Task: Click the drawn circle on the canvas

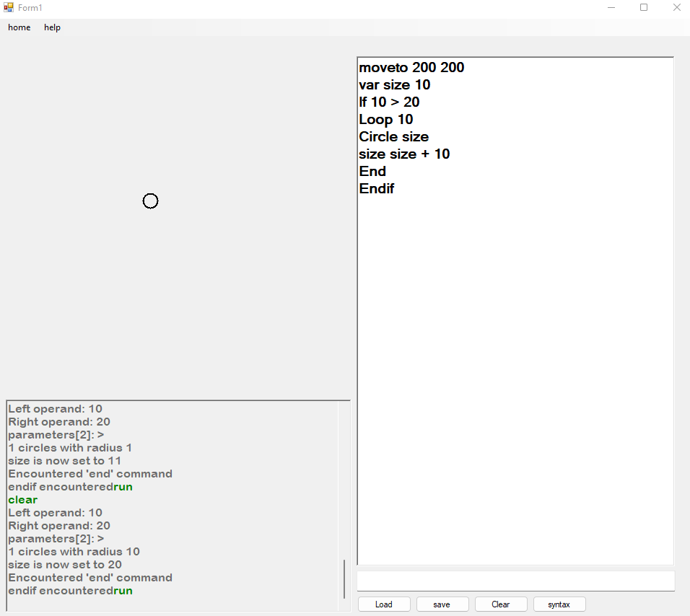Action: [x=150, y=201]
